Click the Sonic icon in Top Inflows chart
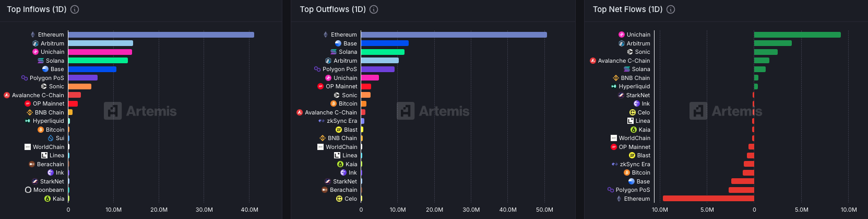This screenshot has width=868, height=219. (44, 86)
